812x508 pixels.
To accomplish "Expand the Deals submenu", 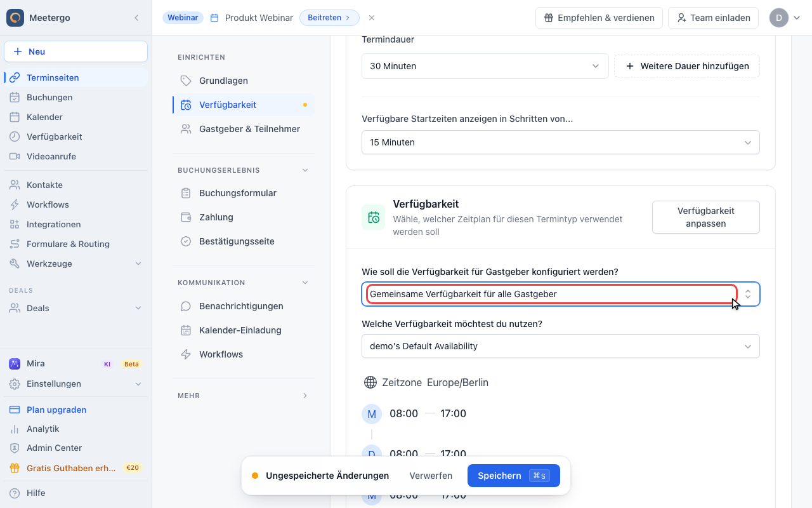I will click(x=138, y=308).
